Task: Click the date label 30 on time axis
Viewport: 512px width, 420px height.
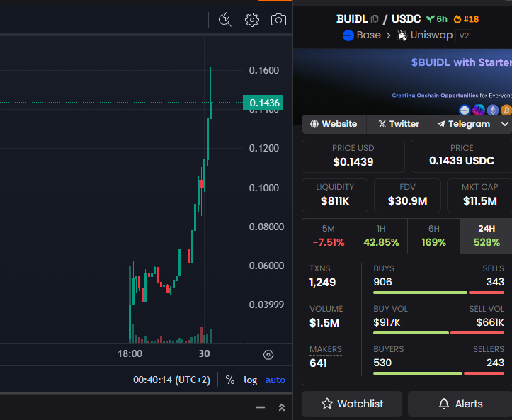Action: 205,353
